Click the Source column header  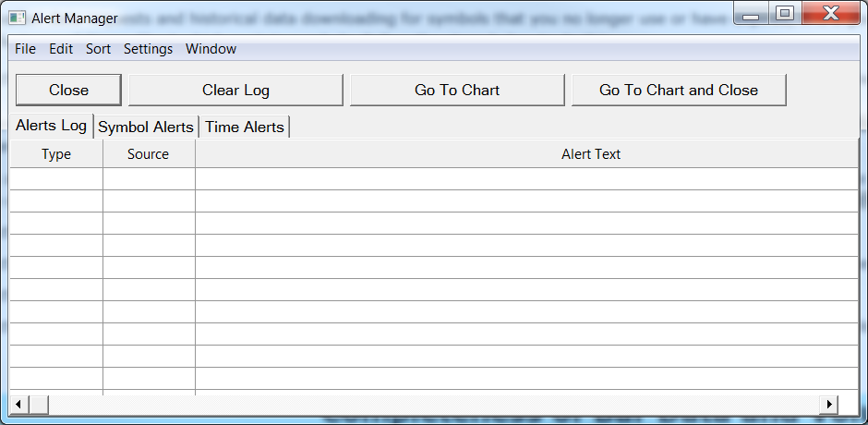click(x=149, y=154)
